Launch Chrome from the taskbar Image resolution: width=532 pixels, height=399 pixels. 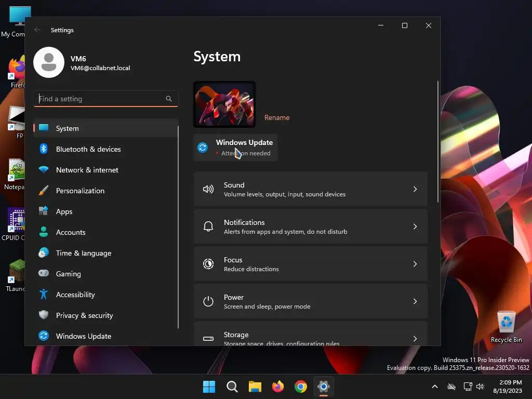301,387
